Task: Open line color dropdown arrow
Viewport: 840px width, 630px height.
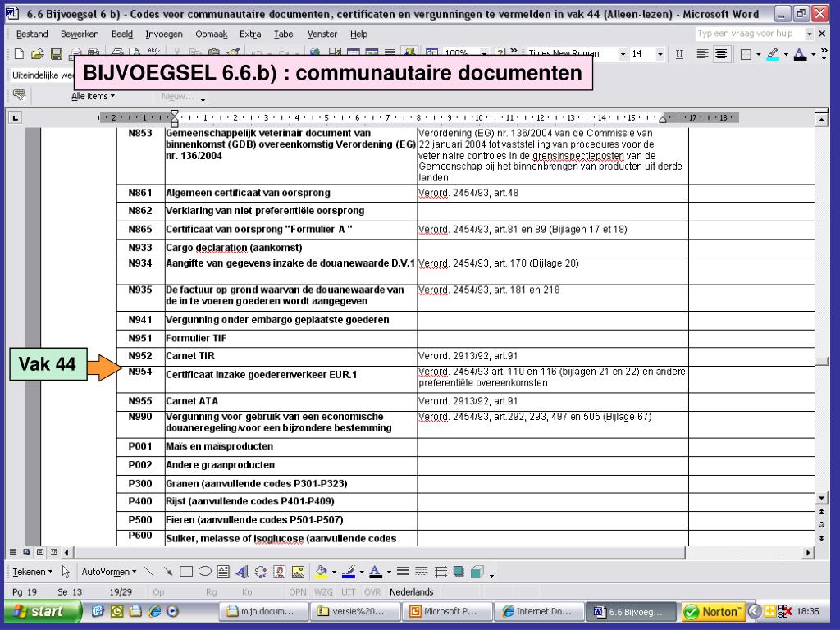Action: [362, 572]
